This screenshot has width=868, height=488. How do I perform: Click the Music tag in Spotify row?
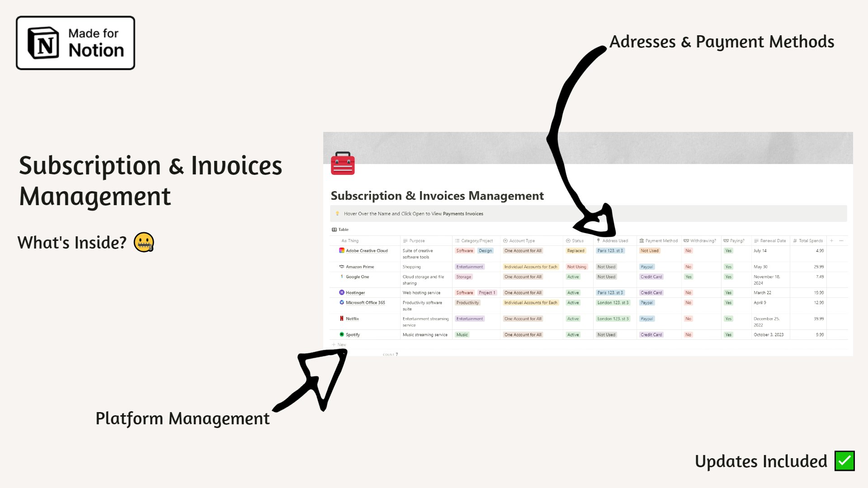click(x=462, y=335)
